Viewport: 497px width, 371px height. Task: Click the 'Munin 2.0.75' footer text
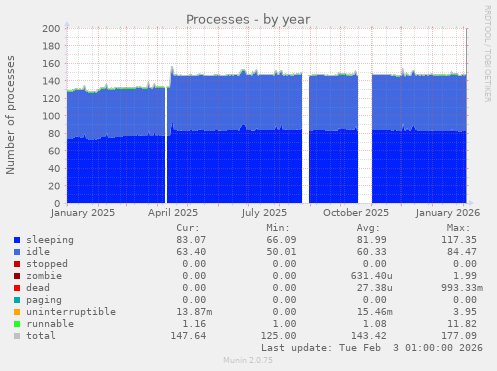[248, 360]
